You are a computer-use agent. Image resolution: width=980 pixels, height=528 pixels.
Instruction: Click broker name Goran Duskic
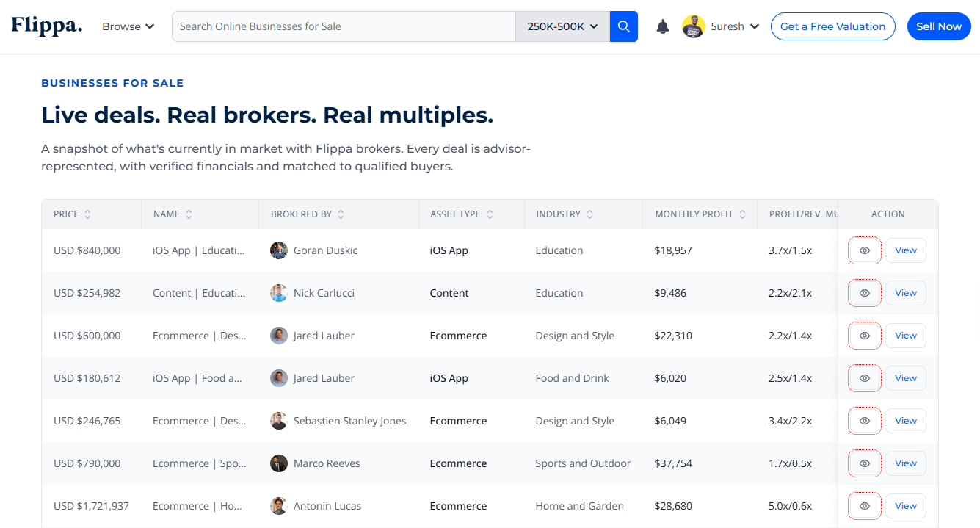pyautogui.click(x=325, y=250)
